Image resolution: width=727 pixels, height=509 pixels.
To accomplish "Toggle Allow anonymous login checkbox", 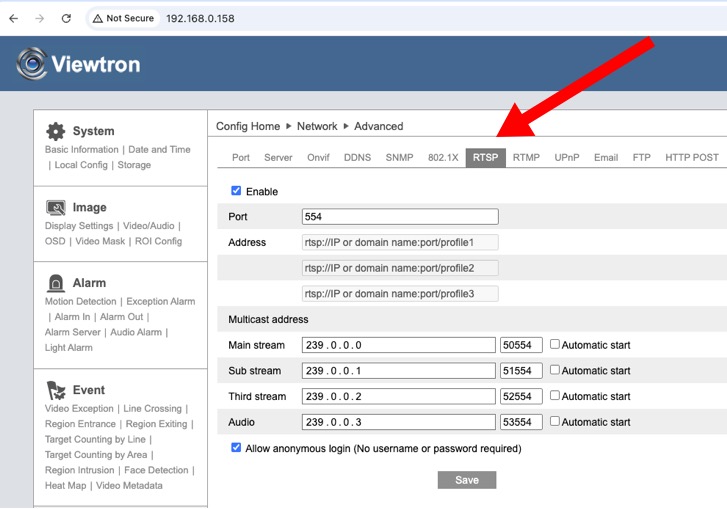I will coord(236,448).
